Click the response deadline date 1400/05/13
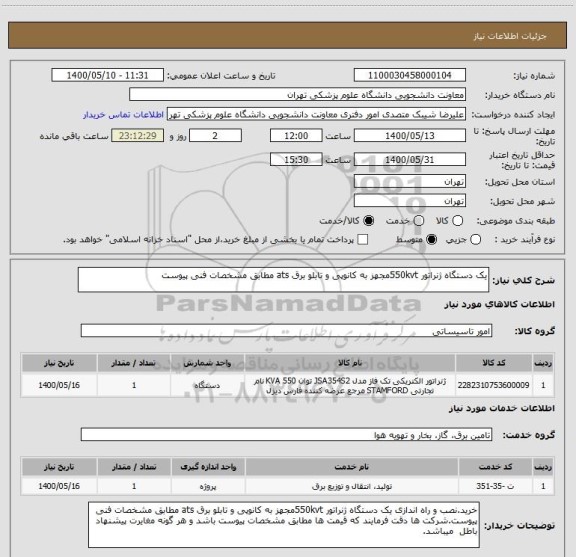This screenshot has height=557, width=576. pyautogui.click(x=410, y=136)
